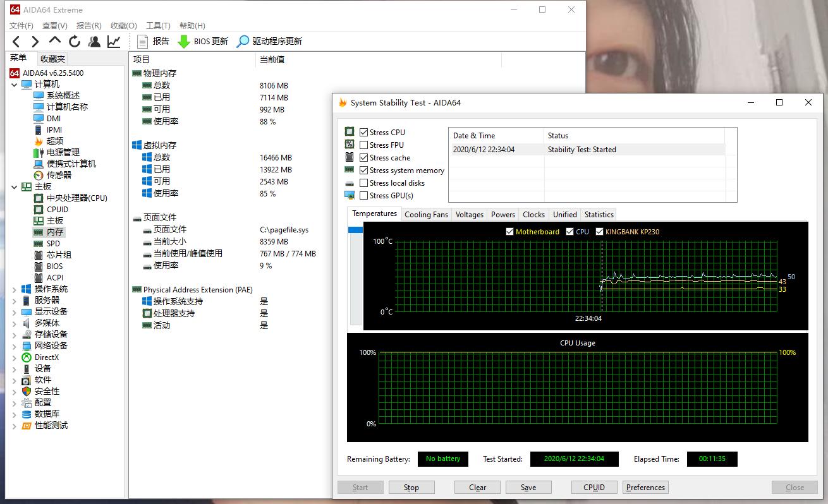The width and height of the screenshot is (828, 504).
Task: Click the Preferences button
Action: click(645, 488)
